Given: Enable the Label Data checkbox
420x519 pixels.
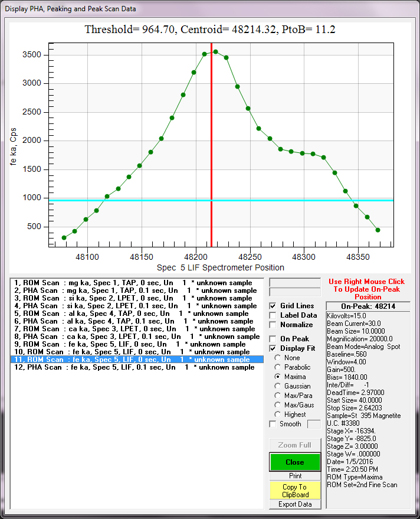Looking at the screenshot, I should [273, 315].
